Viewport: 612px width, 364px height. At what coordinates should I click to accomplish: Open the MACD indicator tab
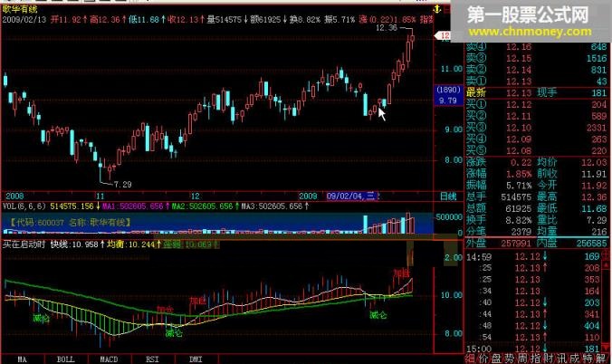click(109, 359)
